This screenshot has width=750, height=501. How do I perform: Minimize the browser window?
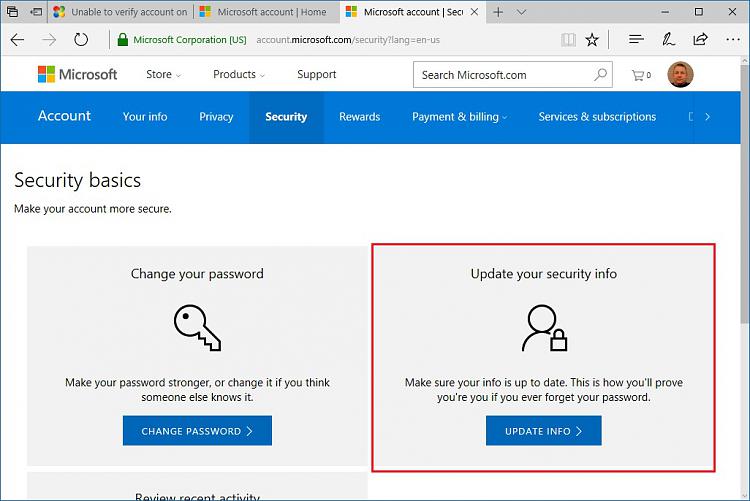click(x=665, y=12)
